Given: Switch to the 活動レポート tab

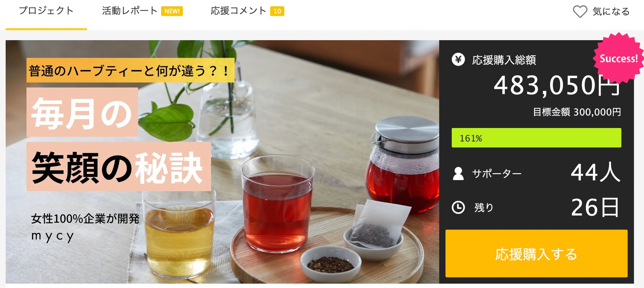Looking at the screenshot, I should [x=129, y=11].
